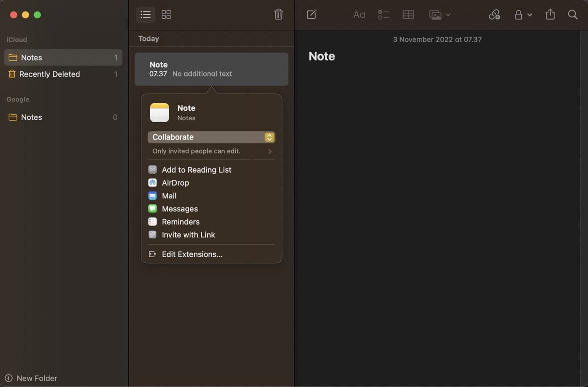Delete the selected note

pos(278,14)
